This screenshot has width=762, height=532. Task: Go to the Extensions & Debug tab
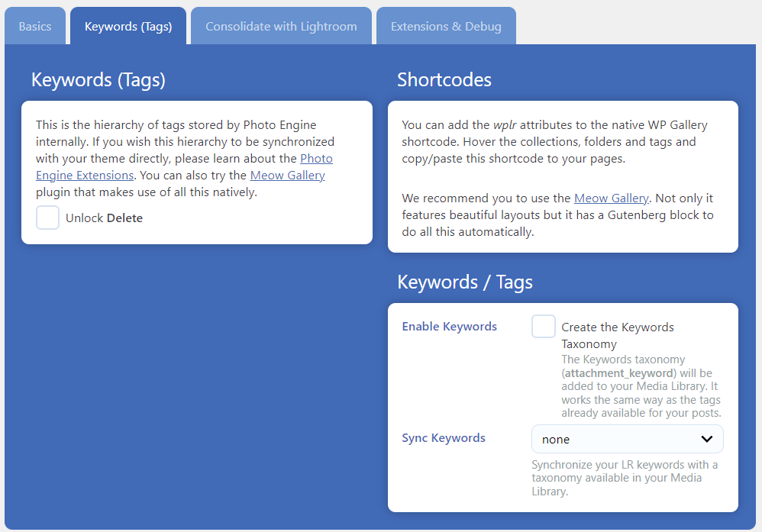pos(446,26)
